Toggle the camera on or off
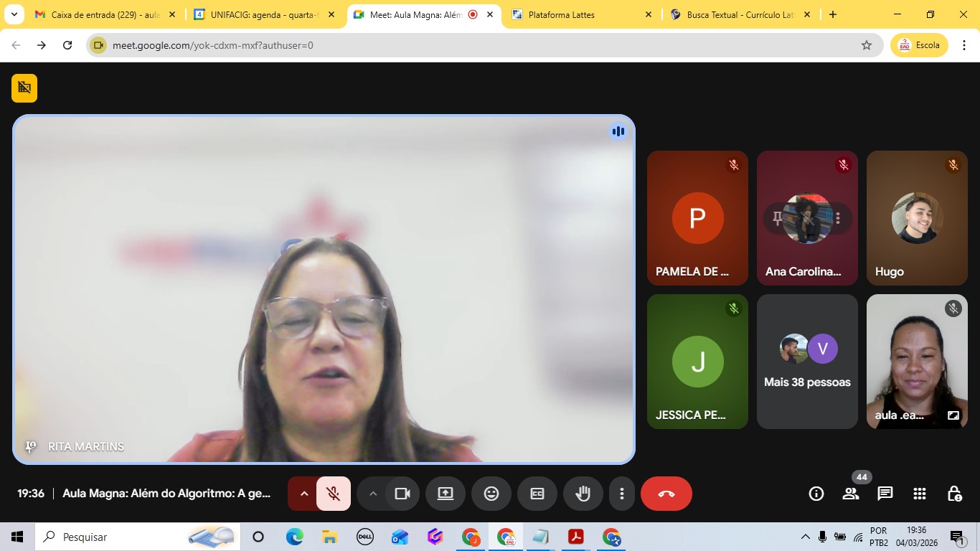 click(x=402, y=494)
